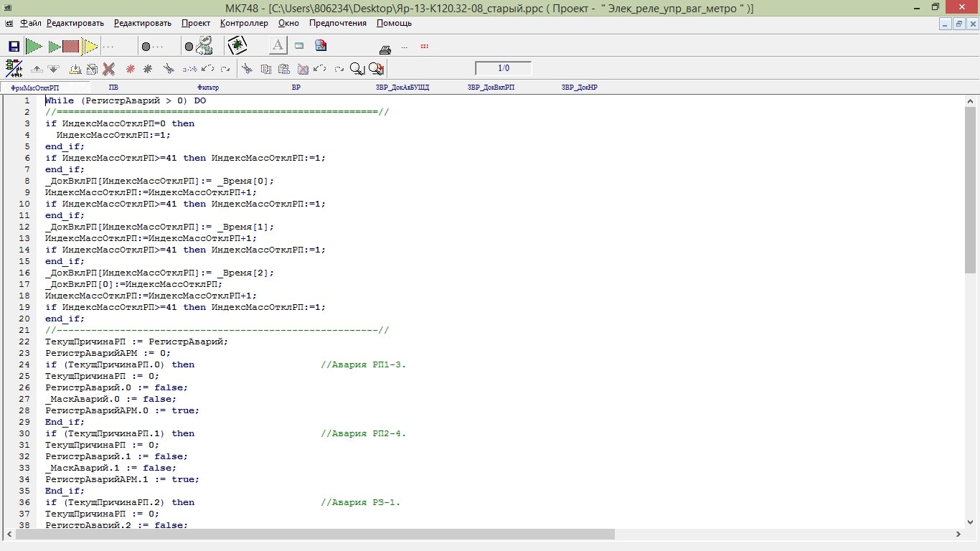Screen dimensions: 980x551
Task: Click the red stop square button
Action: [x=70, y=47]
